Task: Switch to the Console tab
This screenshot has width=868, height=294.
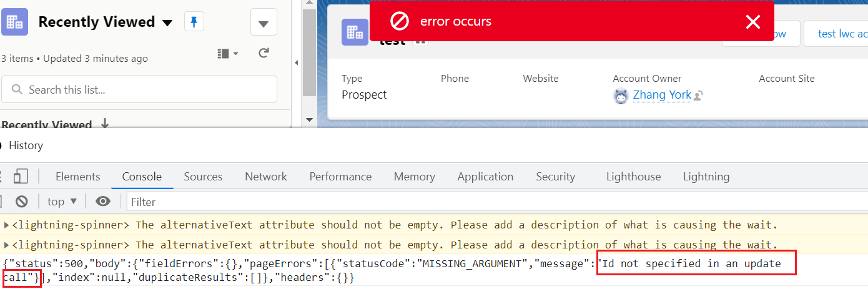Action: click(x=142, y=177)
